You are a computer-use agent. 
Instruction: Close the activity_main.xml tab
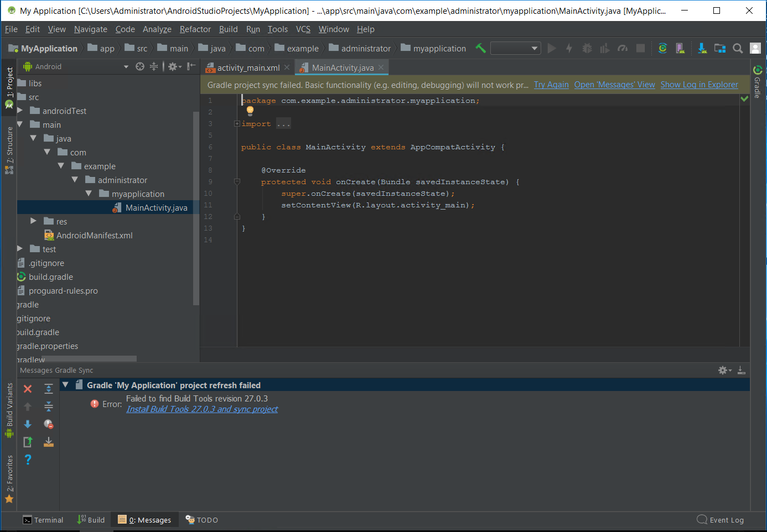pyautogui.click(x=287, y=67)
